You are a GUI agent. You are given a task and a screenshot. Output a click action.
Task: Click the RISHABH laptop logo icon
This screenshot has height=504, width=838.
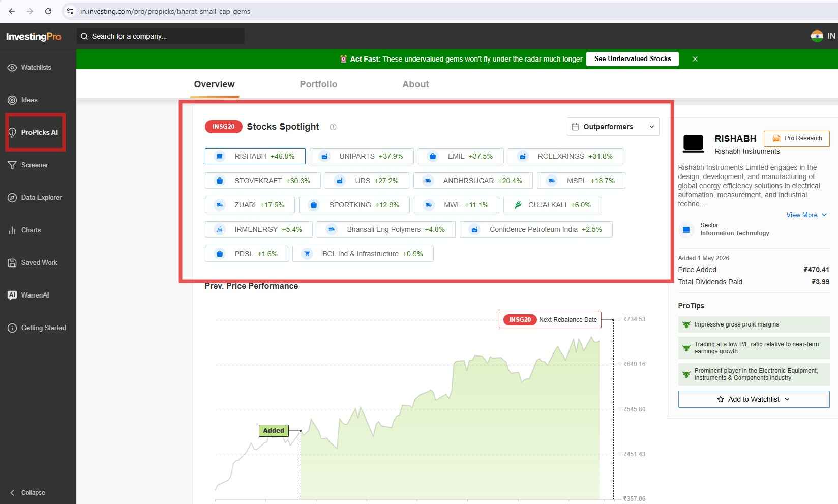[693, 143]
